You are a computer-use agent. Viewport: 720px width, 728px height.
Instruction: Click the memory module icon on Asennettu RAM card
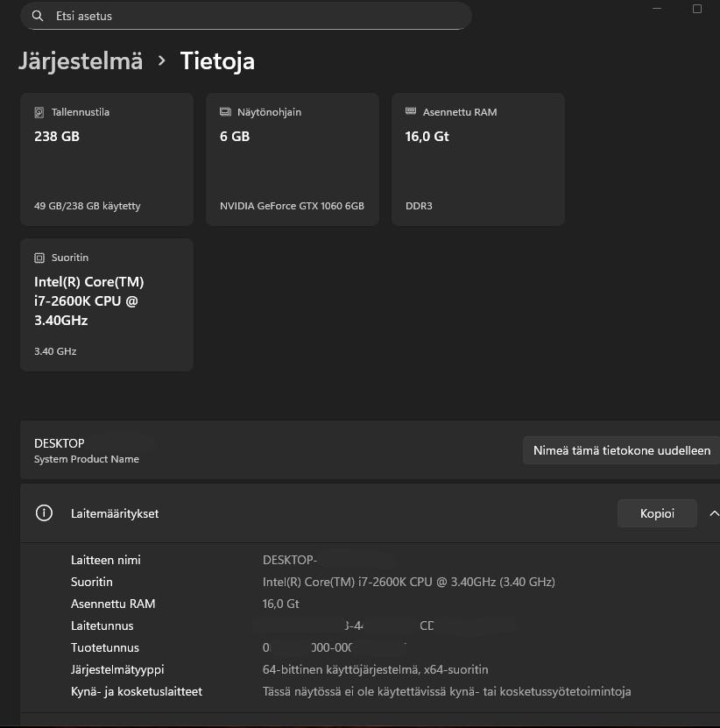tap(409, 111)
